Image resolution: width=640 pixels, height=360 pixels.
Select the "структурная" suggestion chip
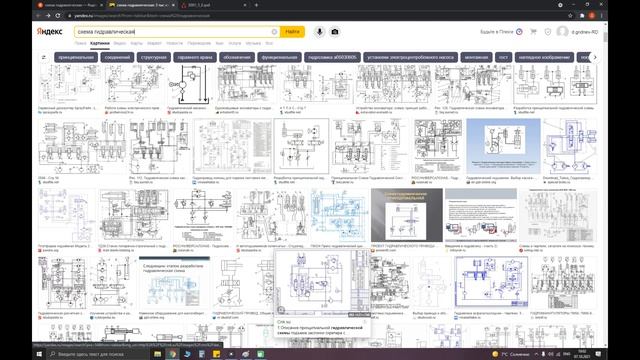pyautogui.click(x=153, y=58)
